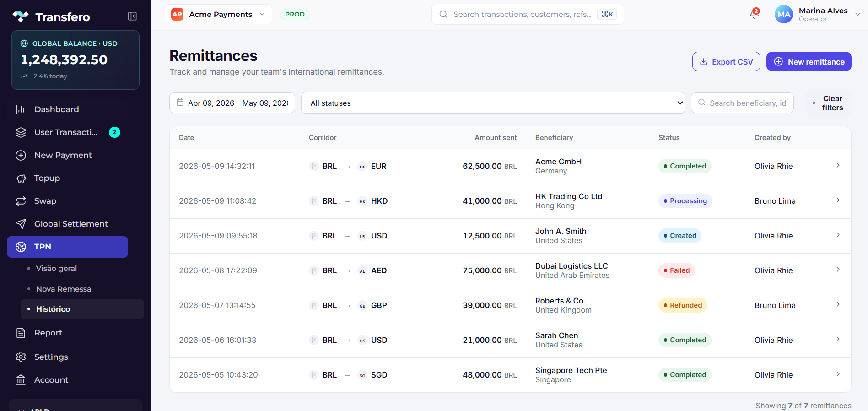
Task: Click the calendar icon in date filter
Action: pos(180,103)
